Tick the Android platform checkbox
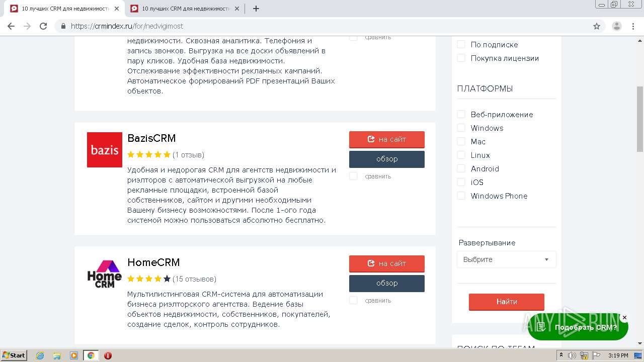The width and height of the screenshot is (644, 362). pyautogui.click(x=461, y=168)
